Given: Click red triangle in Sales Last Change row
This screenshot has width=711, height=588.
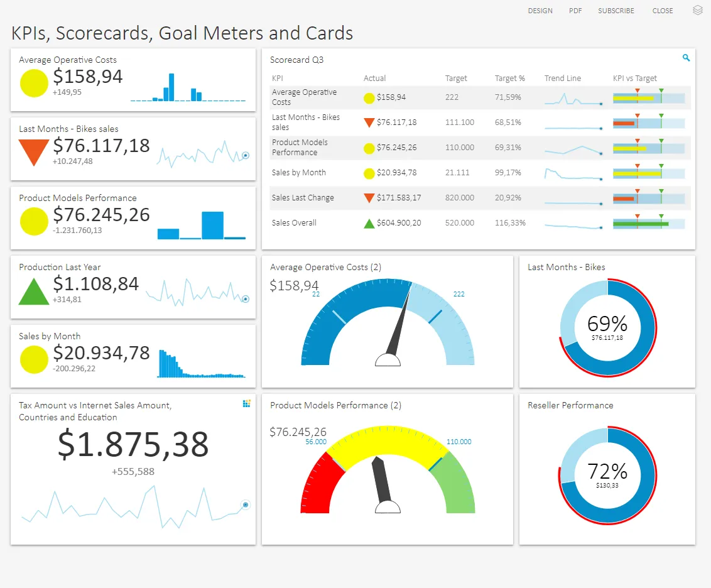Looking at the screenshot, I should click(369, 198).
